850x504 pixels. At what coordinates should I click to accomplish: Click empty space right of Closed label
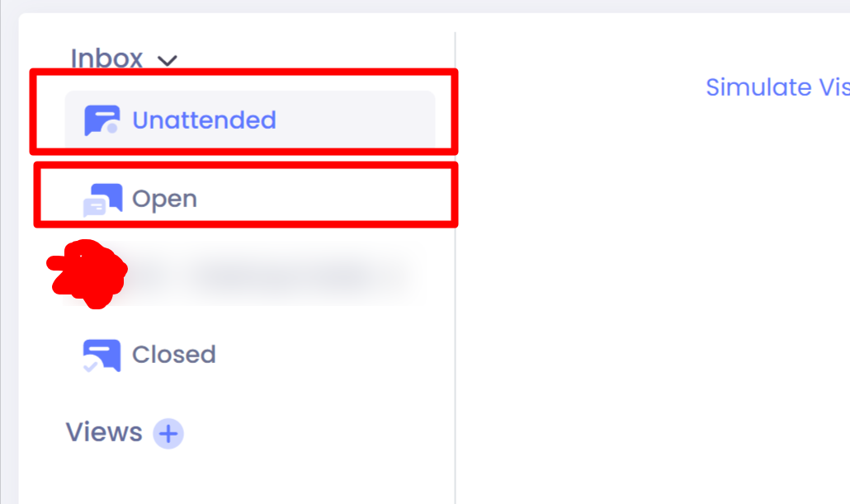coord(330,355)
